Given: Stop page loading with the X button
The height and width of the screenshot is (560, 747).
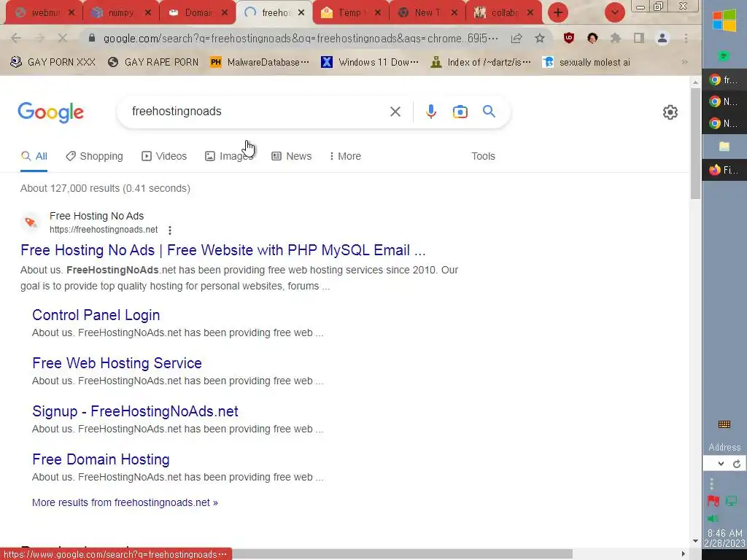Looking at the screenshot, I should tap(63, 38).
